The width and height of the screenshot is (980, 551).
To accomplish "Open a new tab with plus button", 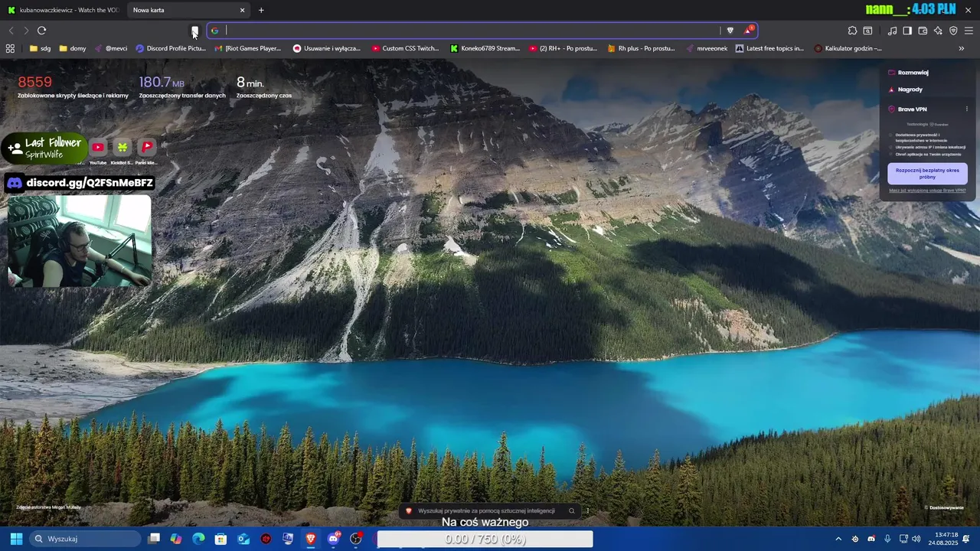I will (x=261, y=10).
